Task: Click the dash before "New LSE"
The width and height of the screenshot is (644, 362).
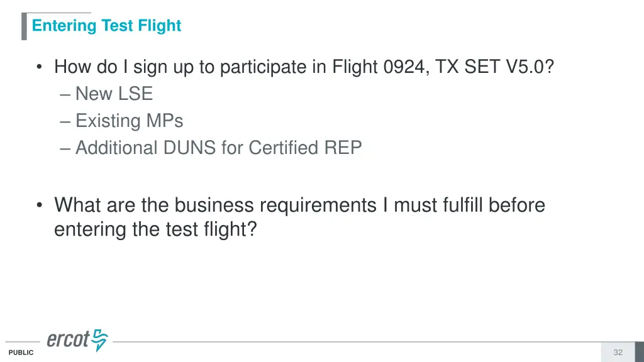Action: pos(66,94)
